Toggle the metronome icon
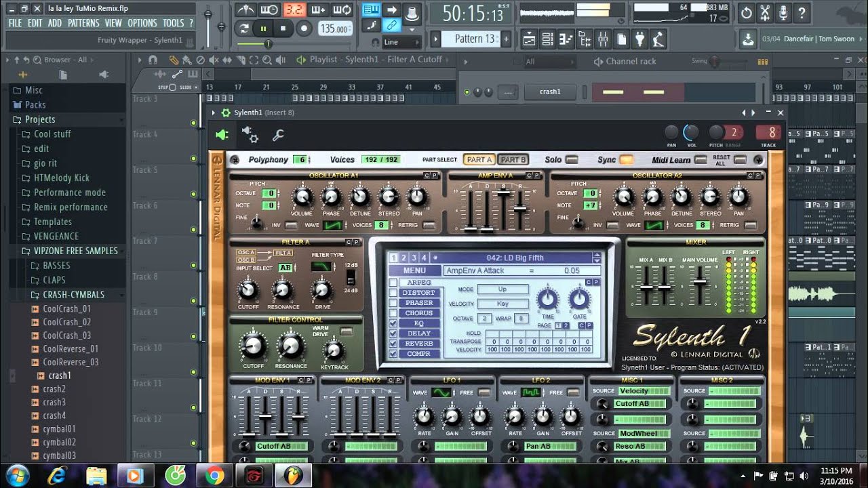The image size is (868, 488). pos(246,9)
